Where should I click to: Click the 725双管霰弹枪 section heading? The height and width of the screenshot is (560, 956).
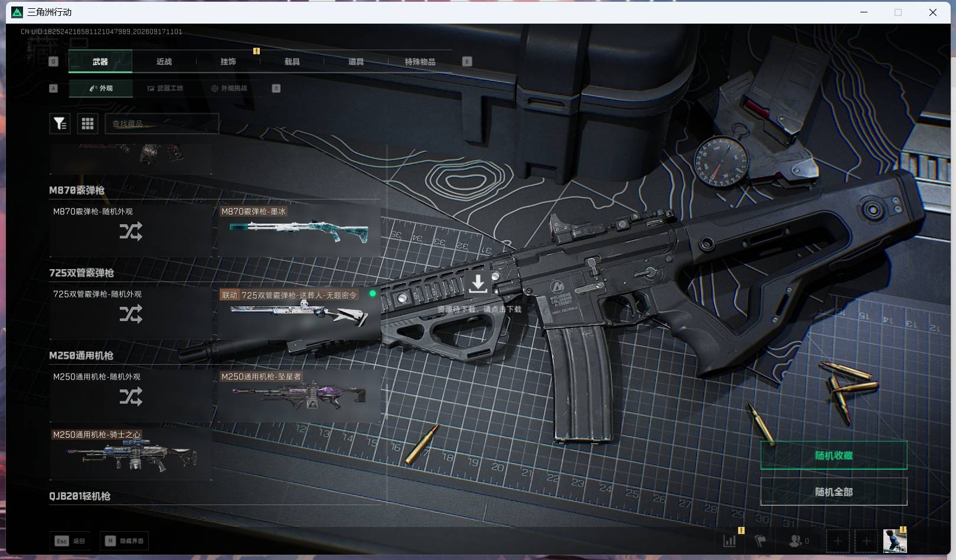pos(81,273)
